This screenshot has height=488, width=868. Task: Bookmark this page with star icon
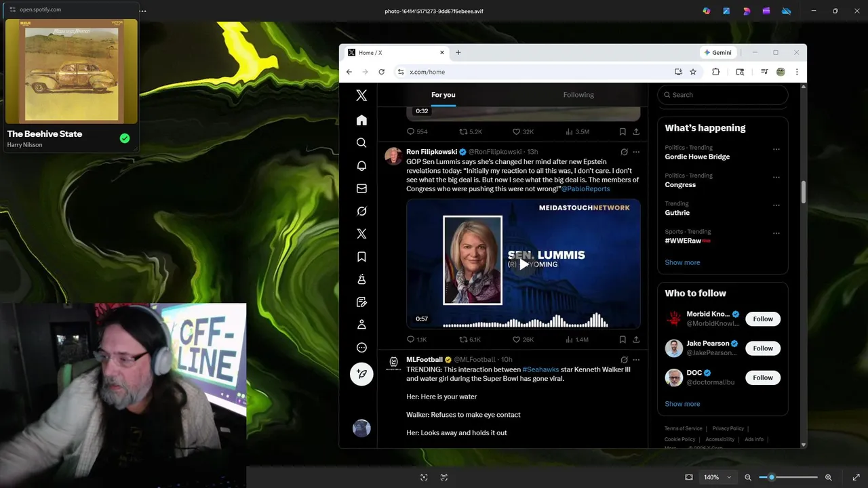pos(693,72)
